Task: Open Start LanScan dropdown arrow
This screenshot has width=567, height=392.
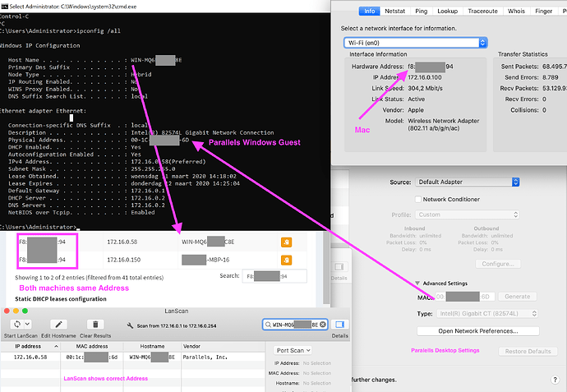Action: pos(28,324)
